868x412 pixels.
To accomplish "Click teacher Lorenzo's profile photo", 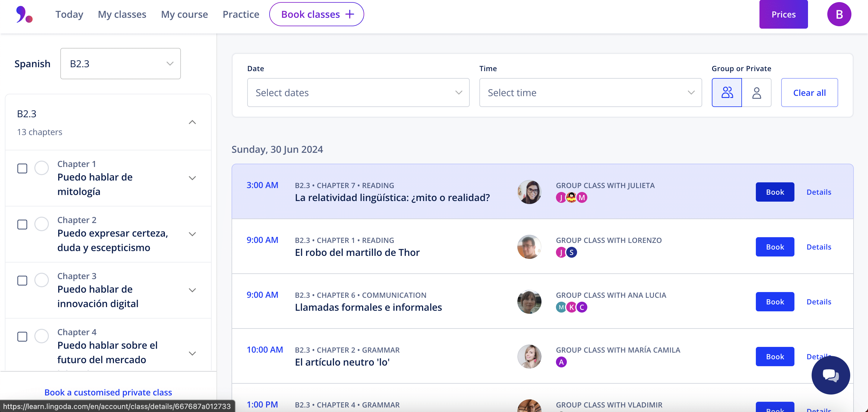I will coord(529,247).
